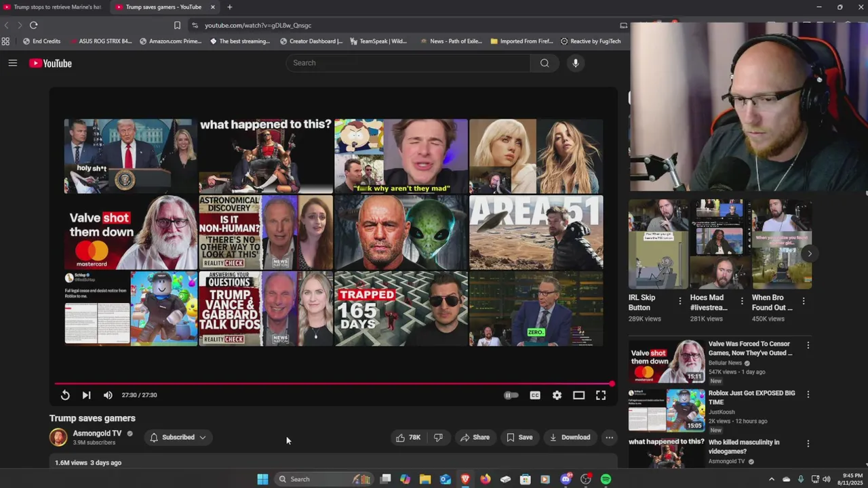Open the Windows Start menu

point(262,479)
